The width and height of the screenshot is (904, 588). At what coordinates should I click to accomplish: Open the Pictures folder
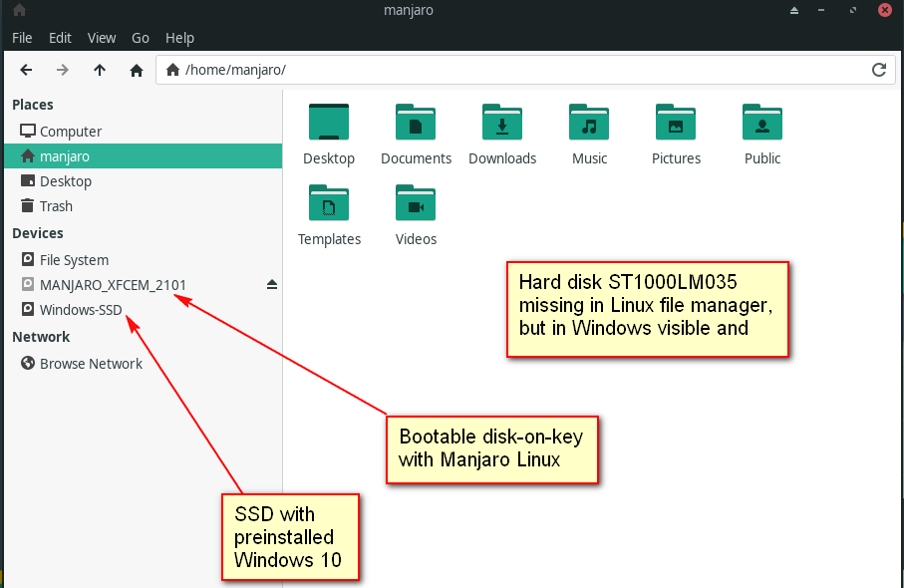[x=676, y=125]
